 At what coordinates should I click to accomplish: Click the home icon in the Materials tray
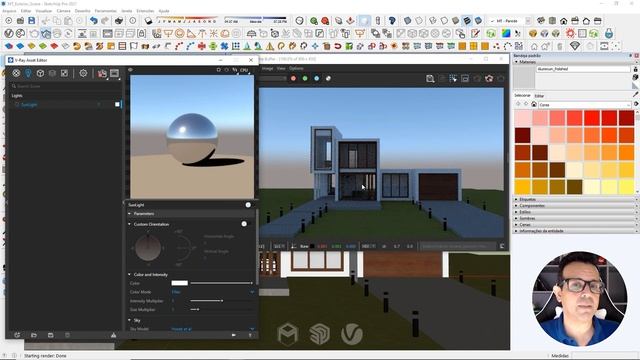pyautogui.click(x=533, y=104)
